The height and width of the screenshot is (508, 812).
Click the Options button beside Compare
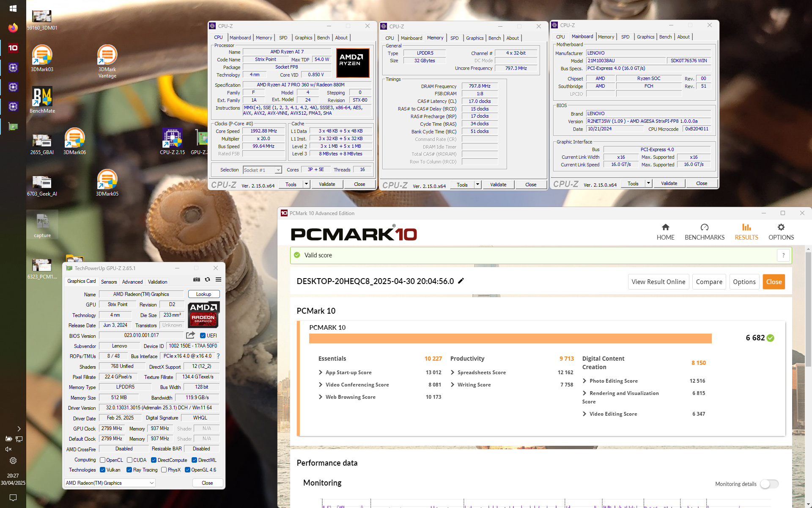(x=744, y=282)
